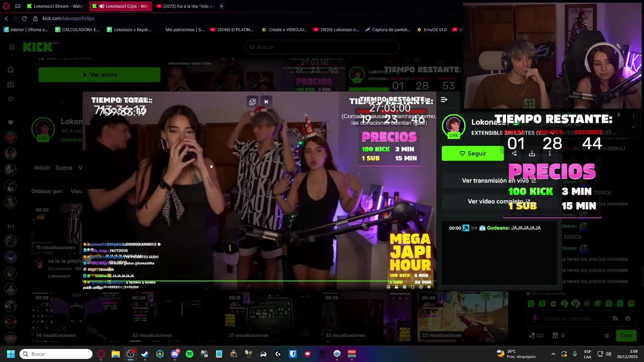Select the Lokonazo1 Clips browser tab
The height and width of the screenshot is (362, 644).
click(120, 6)
